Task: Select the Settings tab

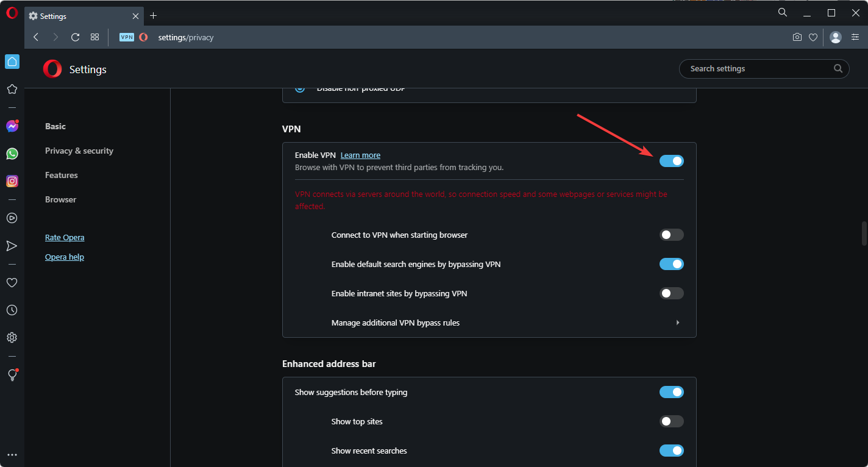Action: tap(85, 16)
